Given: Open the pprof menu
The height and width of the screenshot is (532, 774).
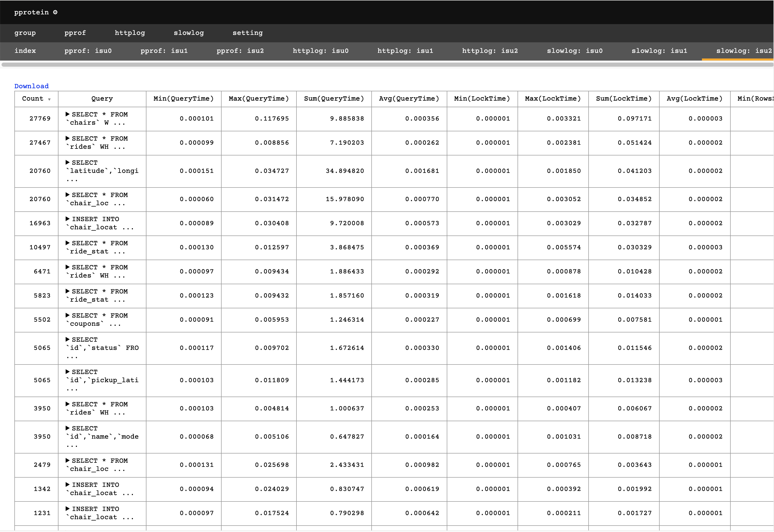Looking at the screenshot, I should 75,33.
